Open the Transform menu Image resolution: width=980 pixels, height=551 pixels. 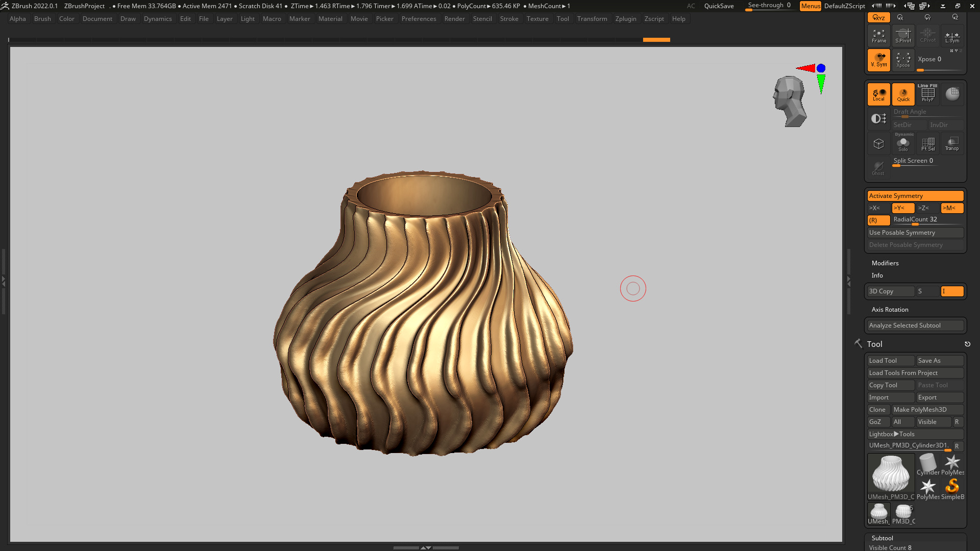click(592, 19)
